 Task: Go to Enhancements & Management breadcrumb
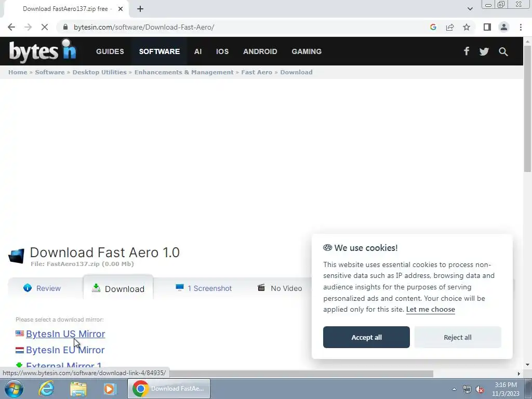pyautogui.click(x=184, y=72)
